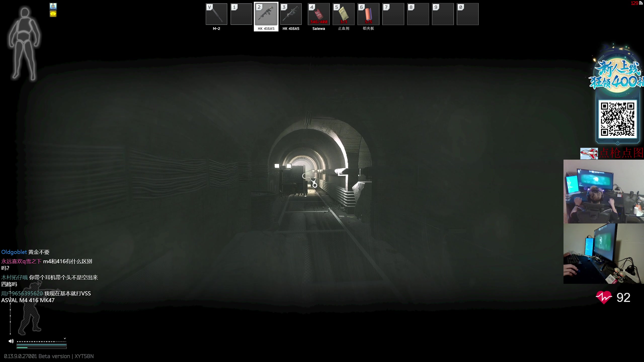644x362 pixels.
Task: Select the HK 416A5 in slot 3
Action: coord(291,14)
